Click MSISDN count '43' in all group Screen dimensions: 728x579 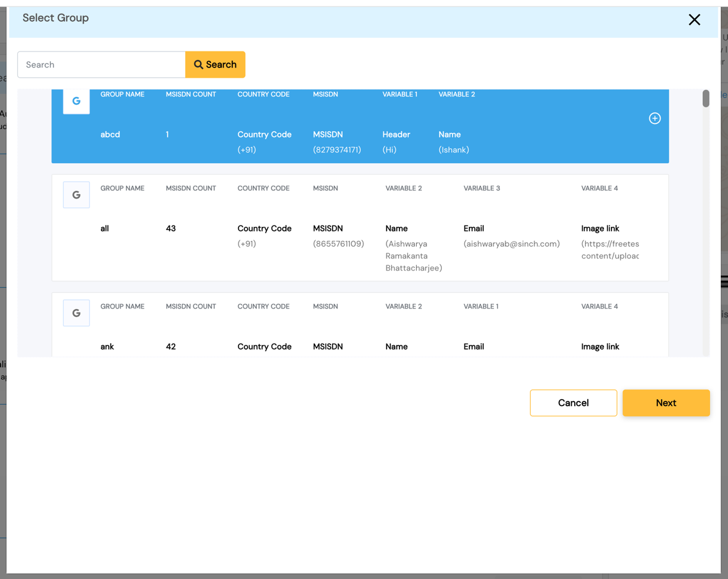coord(171,228)
